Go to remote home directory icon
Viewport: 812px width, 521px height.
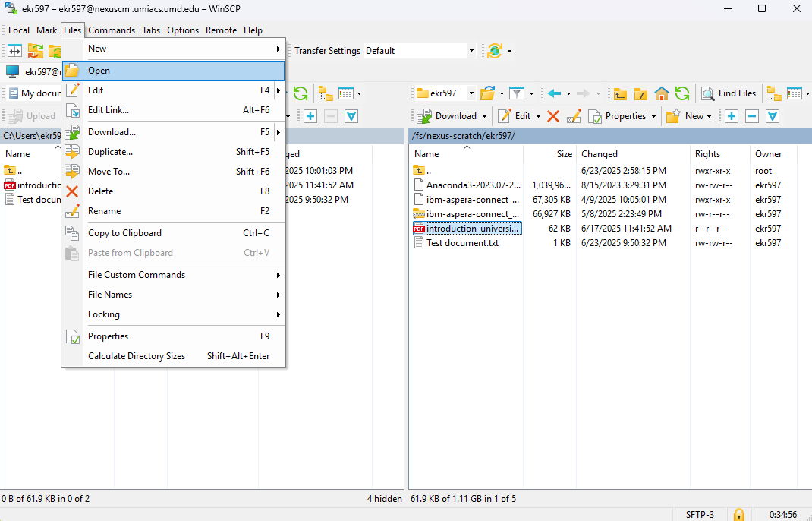pos(662,93)
